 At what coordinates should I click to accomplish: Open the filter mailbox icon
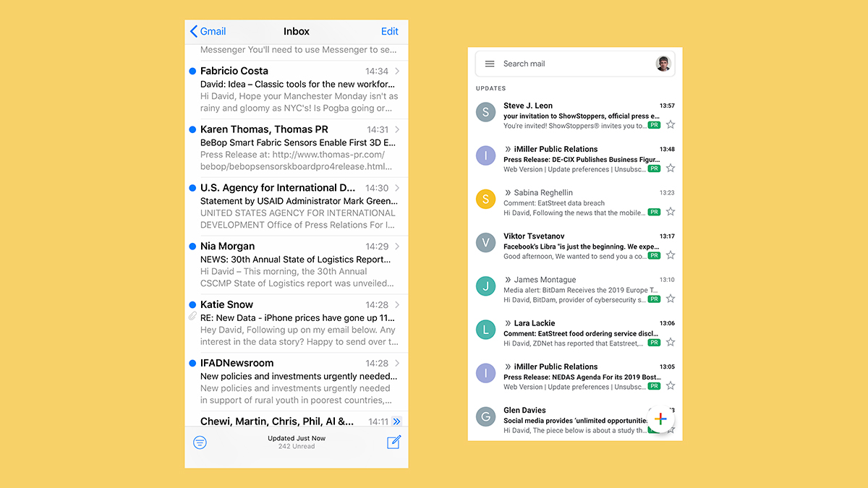[200, 442]
